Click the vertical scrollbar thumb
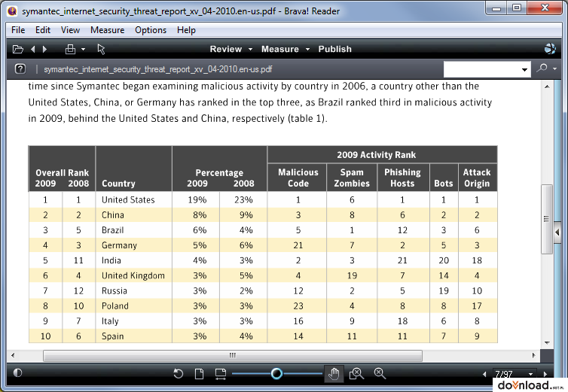 547,219
